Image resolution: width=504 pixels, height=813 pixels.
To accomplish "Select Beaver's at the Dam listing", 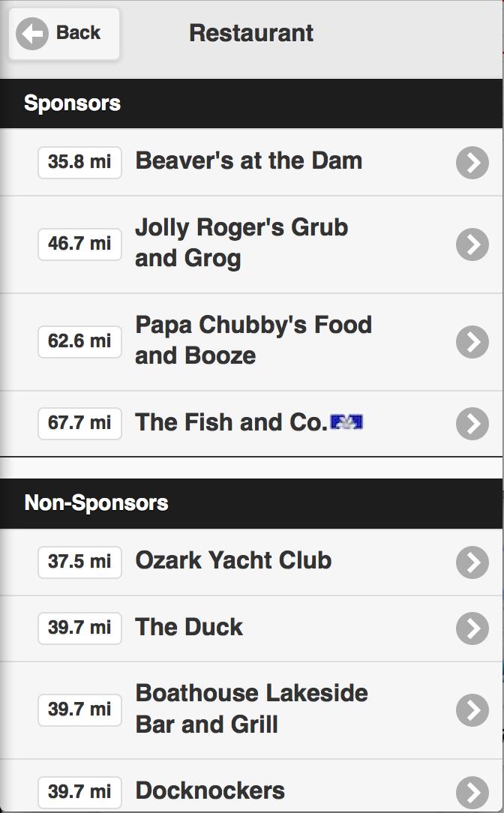I will (x=248, y=160).
